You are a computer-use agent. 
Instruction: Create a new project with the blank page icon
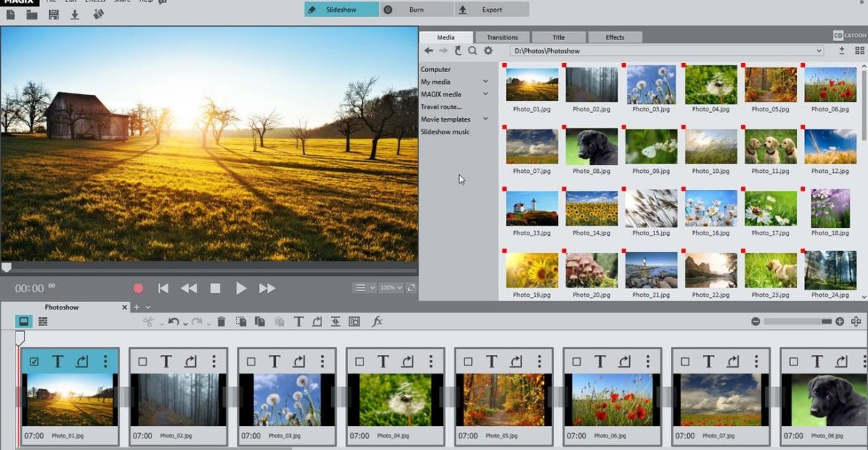(x=10, y=15)
